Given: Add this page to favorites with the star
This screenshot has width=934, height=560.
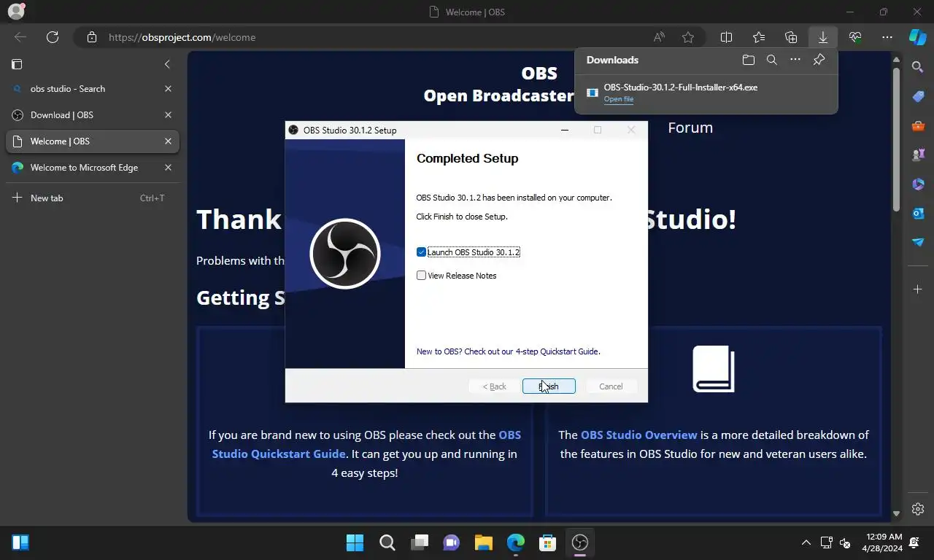Looking at the screenshot, I should [x=688, y=37].
